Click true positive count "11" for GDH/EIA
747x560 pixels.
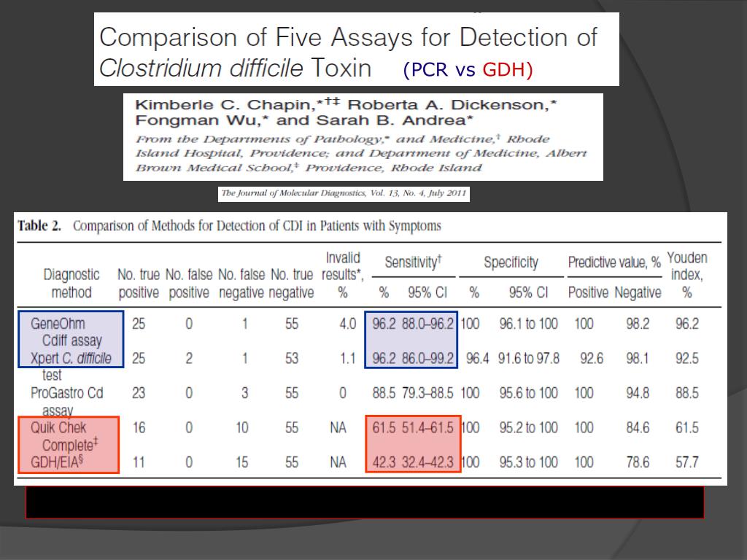coord(139,462)
